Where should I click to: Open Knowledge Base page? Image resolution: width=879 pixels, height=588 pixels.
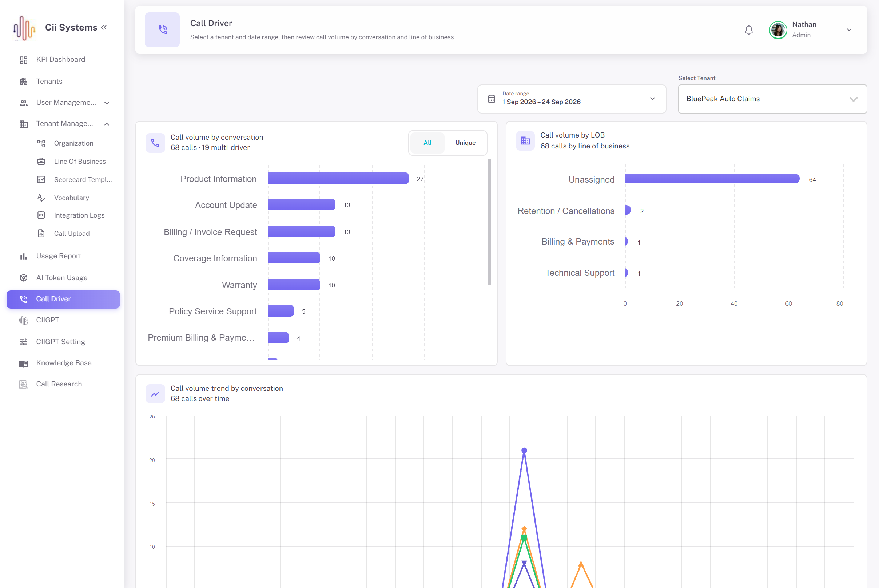coord(63,363)
